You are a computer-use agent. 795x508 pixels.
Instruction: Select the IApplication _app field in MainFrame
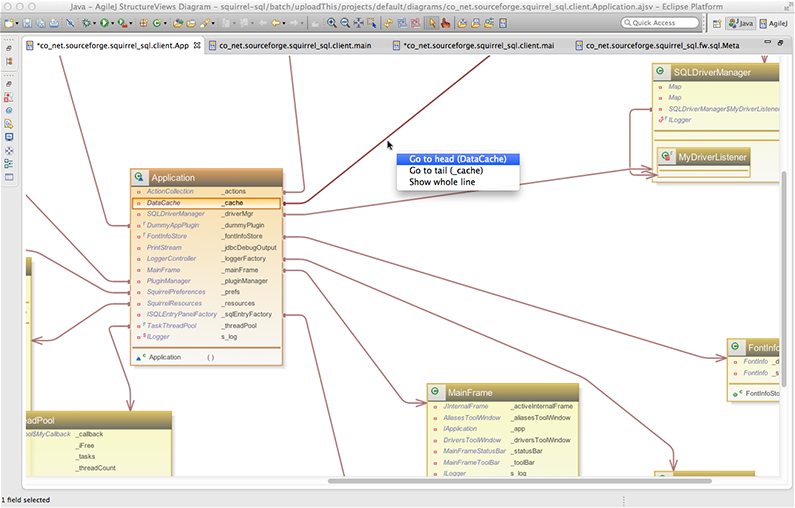[503, 429]
